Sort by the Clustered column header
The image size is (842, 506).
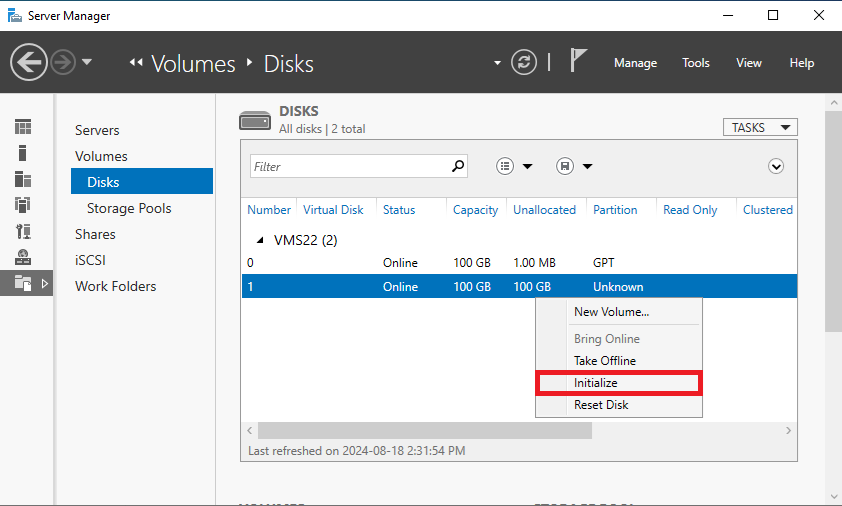pos(767,210)
